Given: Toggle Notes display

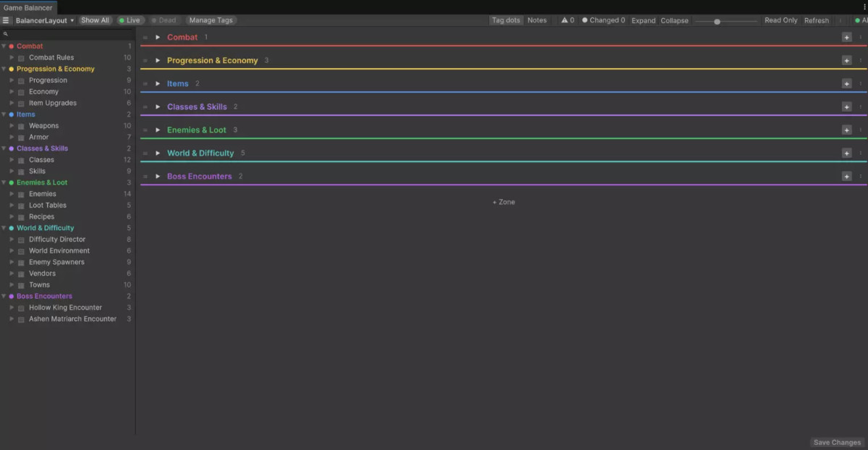Looking at the screenshot, I should point(537,20).
